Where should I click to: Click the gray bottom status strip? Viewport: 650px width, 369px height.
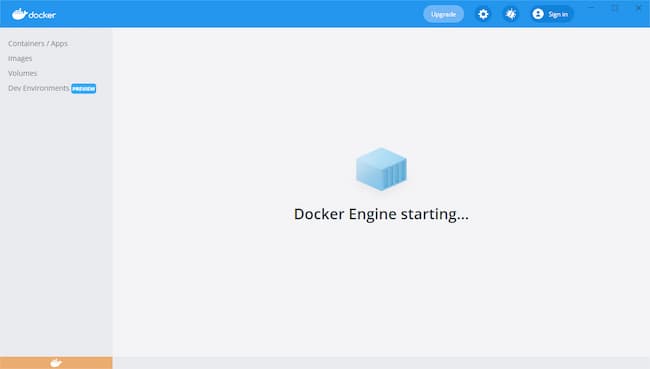pyautogui.click(x=381, y=363)
